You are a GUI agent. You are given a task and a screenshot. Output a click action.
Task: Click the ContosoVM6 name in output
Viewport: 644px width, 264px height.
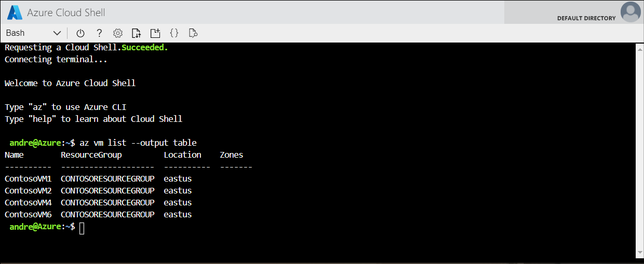[28, 214]
